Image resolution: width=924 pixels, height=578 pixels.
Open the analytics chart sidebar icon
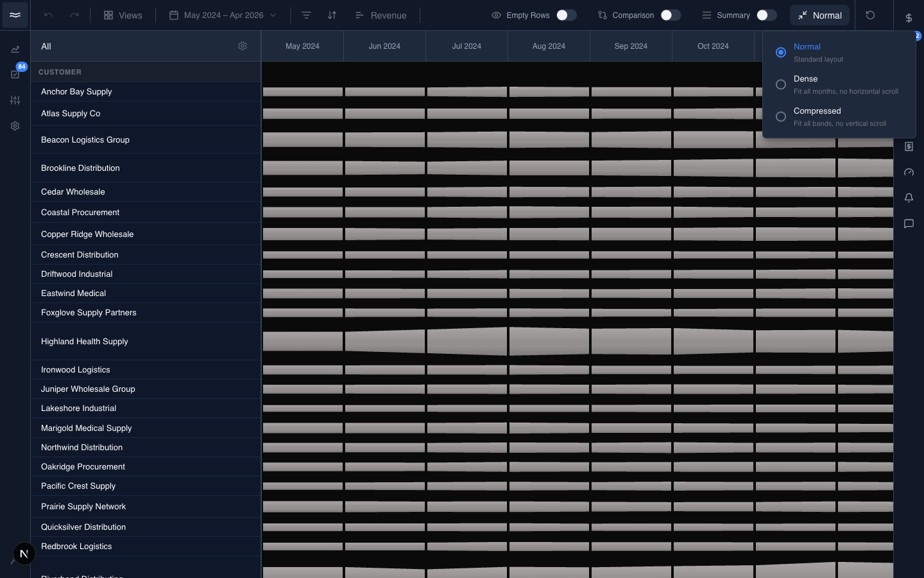[x=15, y=49]
